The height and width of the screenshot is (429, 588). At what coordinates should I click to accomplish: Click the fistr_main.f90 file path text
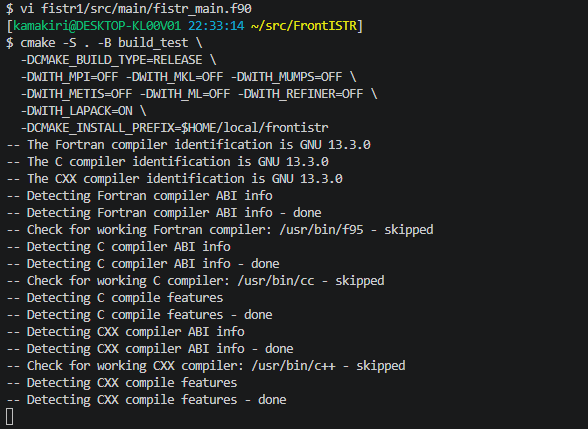pyautogui.click(x=146, y=9)
